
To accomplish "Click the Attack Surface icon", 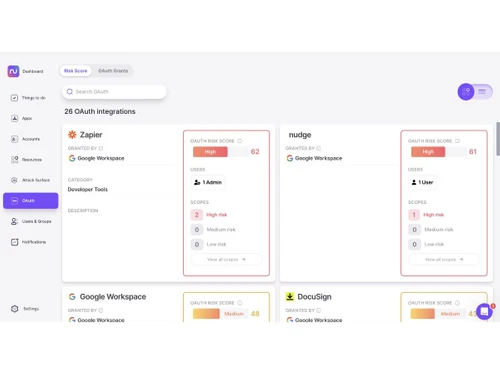I will [x=14, y=180].
